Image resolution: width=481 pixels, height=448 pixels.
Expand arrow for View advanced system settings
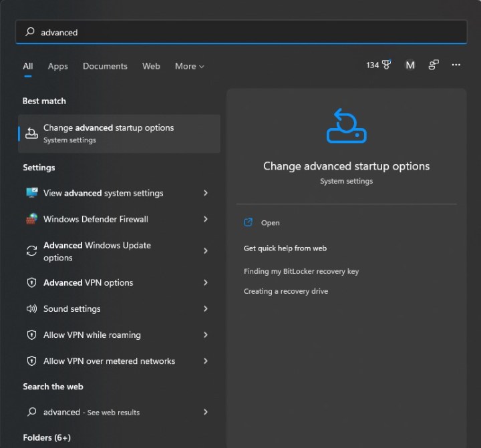205,193
